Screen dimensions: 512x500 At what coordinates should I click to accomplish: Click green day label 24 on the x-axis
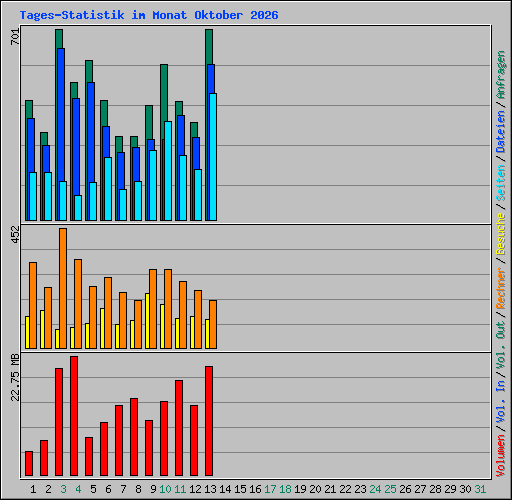[x=375, y=489]
